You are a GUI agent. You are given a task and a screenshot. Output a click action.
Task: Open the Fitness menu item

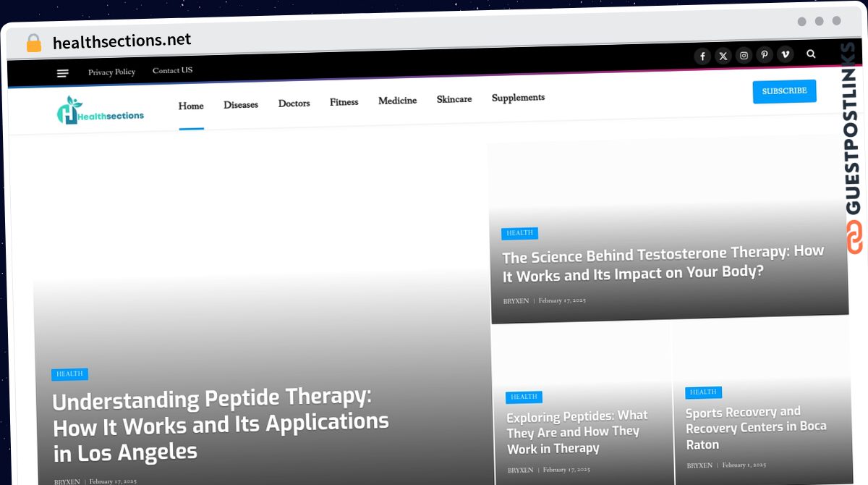(x=344, y=102)
